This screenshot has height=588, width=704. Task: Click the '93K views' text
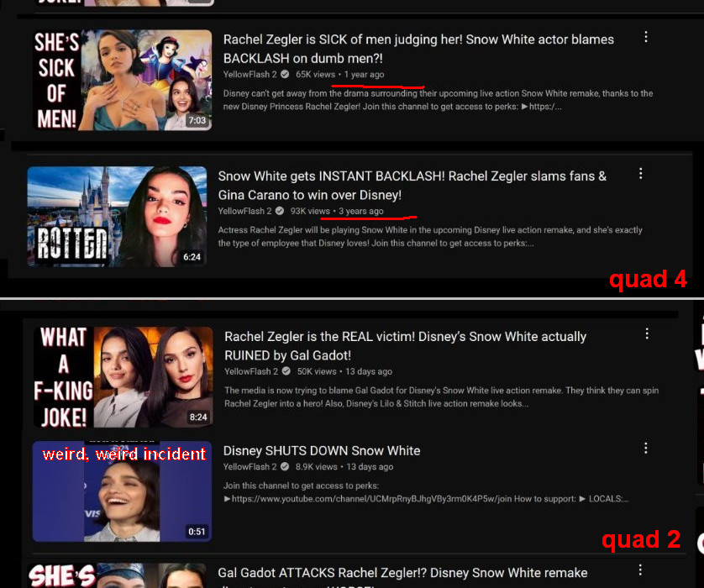coord(310,211)
